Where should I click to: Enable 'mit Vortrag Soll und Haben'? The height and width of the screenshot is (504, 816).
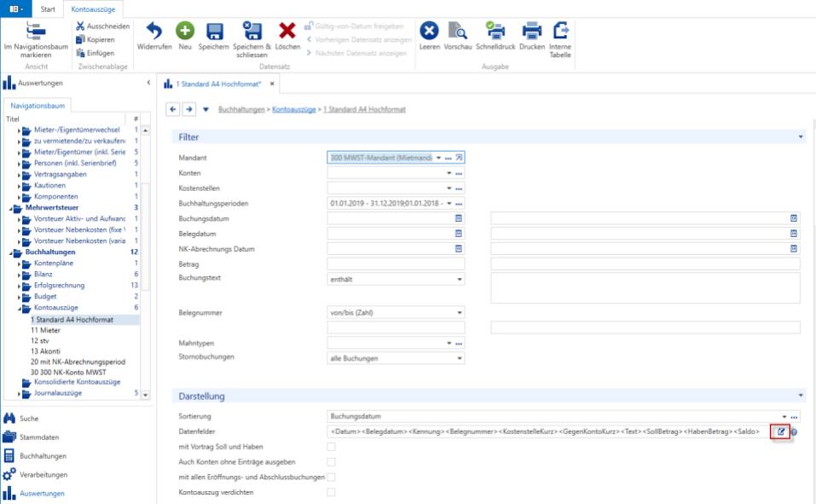331,447
